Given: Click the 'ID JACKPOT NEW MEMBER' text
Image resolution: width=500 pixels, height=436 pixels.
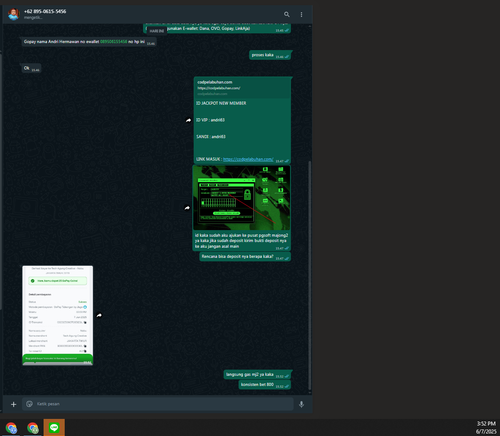Looking at the screenshot, I should pos(221,103).
